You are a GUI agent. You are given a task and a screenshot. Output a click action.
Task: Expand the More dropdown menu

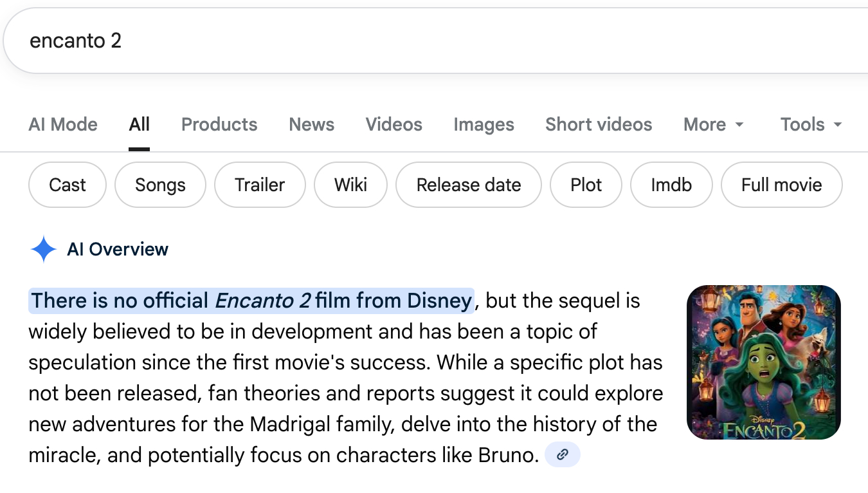click(x=713, y=124)
